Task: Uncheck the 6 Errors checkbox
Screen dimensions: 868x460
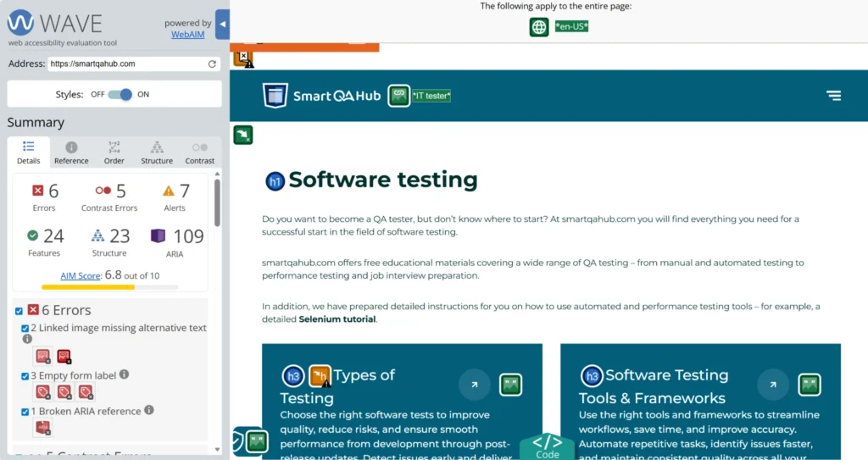Action: [x=19, y=311]
